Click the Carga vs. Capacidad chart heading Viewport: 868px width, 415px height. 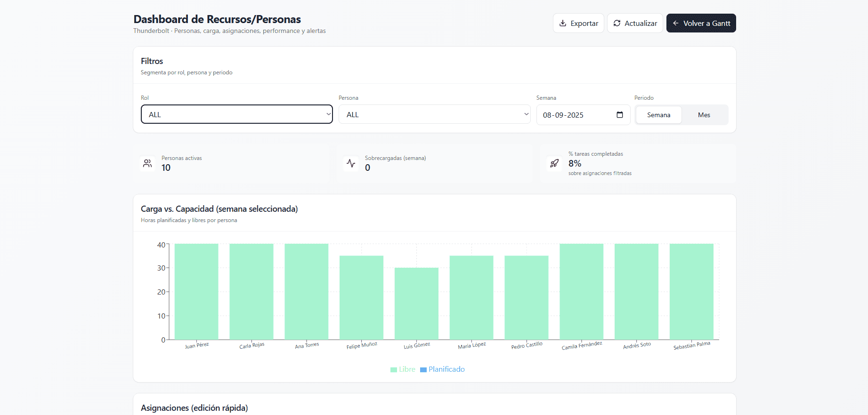point(219,209)
